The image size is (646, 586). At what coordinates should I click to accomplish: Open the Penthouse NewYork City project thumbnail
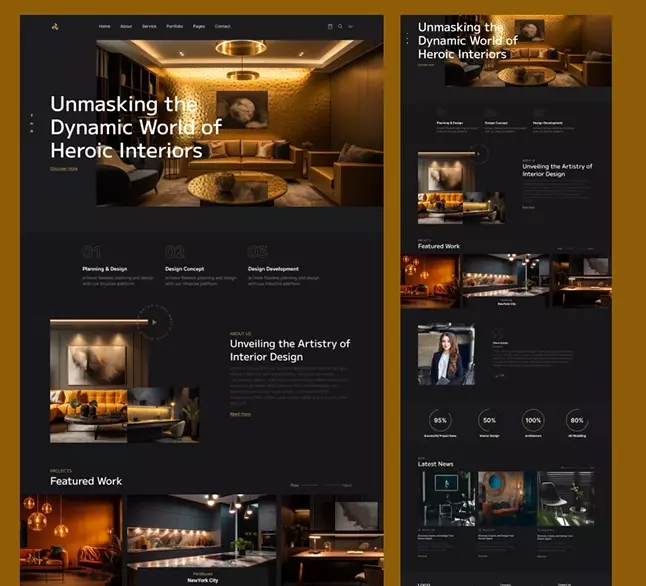pyautogui.click(x=202, y=540)
